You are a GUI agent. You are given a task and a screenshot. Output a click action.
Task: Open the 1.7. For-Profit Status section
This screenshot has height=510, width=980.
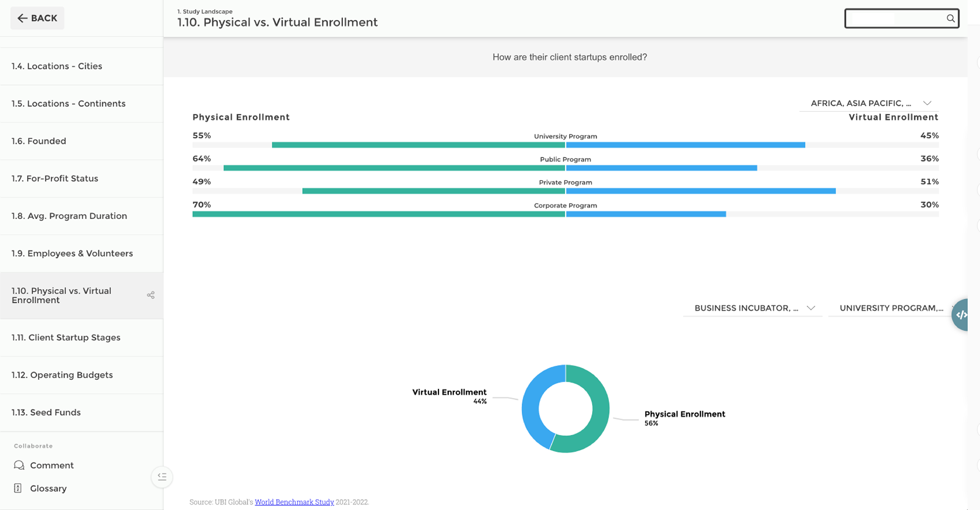55,179
